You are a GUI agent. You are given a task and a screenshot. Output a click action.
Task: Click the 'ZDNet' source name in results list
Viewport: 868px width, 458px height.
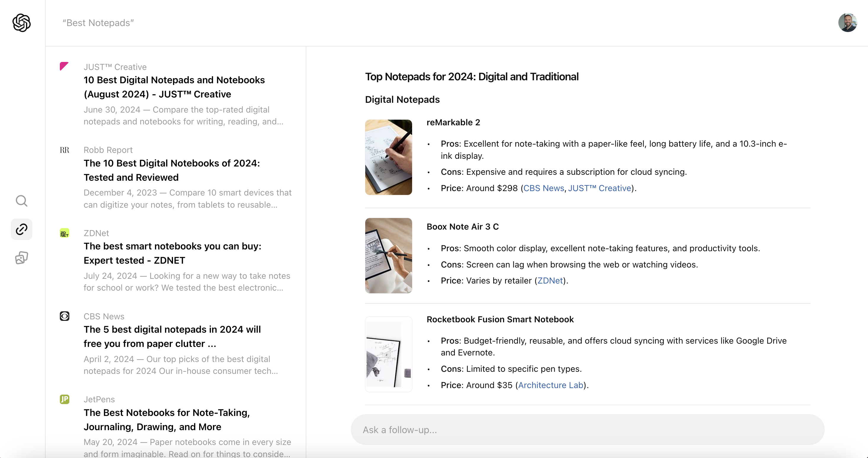pos(96,233)
